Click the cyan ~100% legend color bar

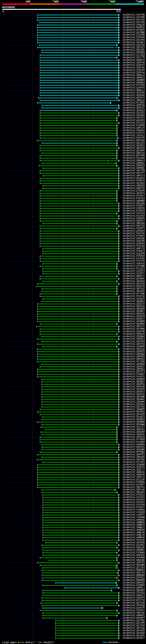pyautogui.click(x=130, y=4)
